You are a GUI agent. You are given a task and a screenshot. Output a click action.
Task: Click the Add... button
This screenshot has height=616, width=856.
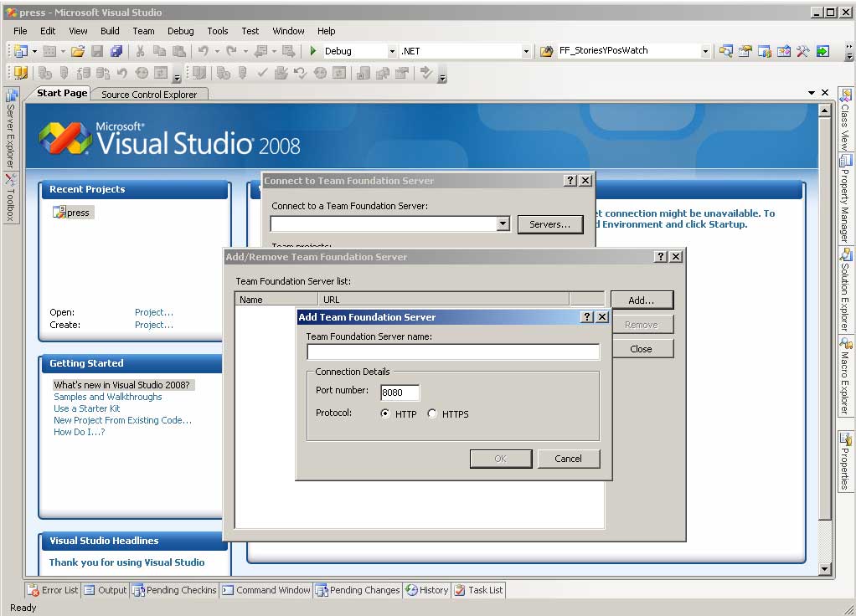tap(642, 300)
